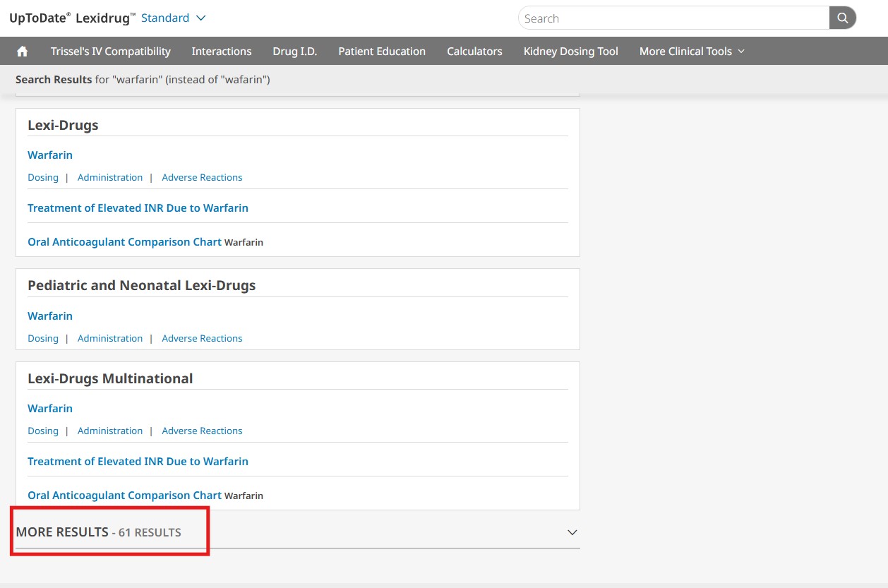
Task: Open Oral Anticoagulant Comparison Chart in Multinational
Action: [x=124, y=496]
